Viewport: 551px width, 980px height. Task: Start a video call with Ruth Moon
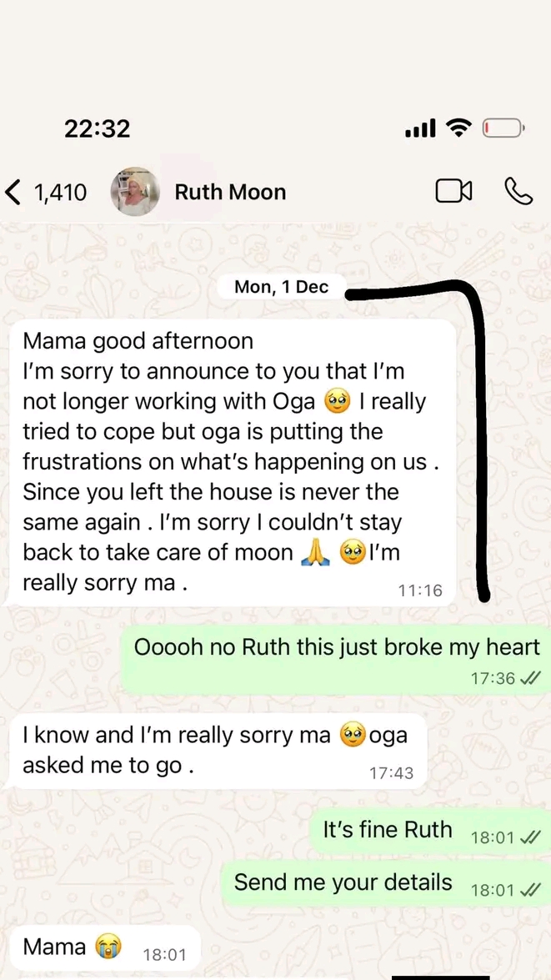(453, 192)
